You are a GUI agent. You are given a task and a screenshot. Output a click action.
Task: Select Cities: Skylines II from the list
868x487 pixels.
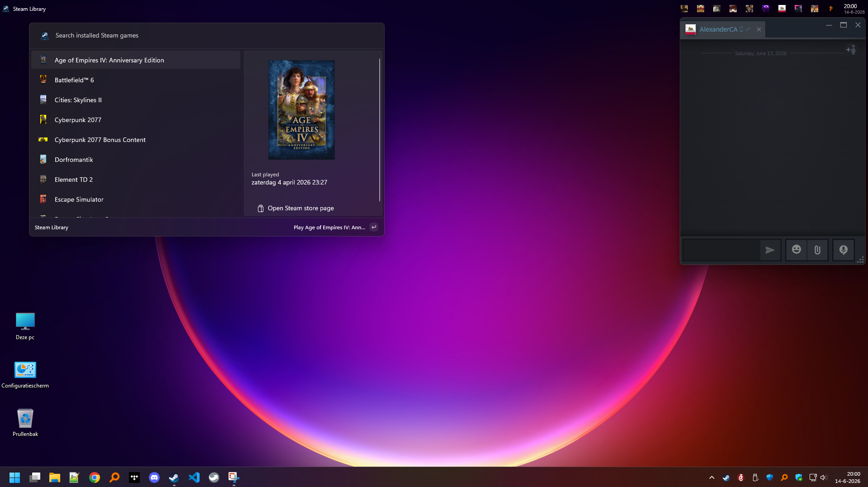click(136, 100)
